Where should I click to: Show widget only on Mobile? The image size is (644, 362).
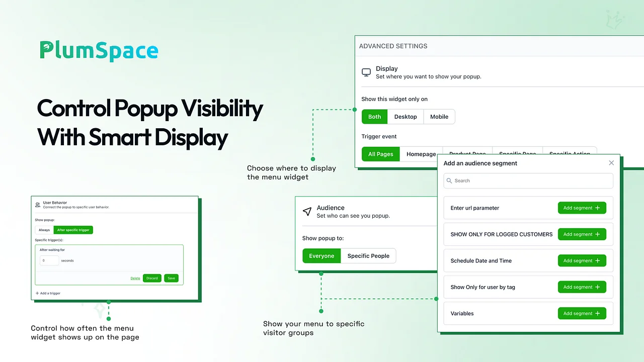coord(439,117)
